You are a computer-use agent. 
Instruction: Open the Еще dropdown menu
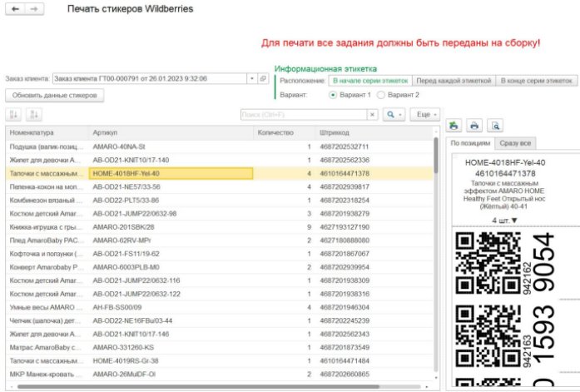426,114
